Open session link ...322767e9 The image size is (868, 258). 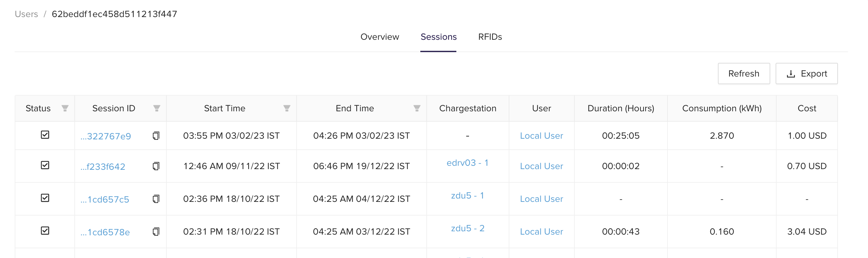click(x=105, y=136)
